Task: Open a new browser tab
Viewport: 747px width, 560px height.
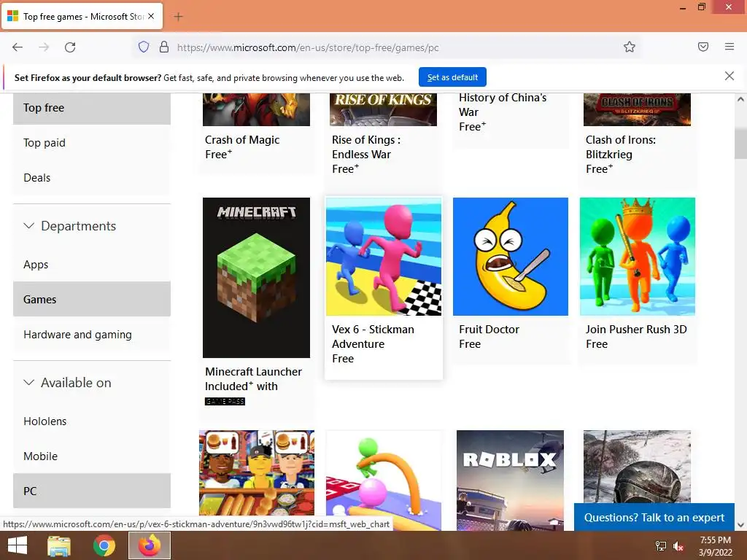Action: pos(178,17)
